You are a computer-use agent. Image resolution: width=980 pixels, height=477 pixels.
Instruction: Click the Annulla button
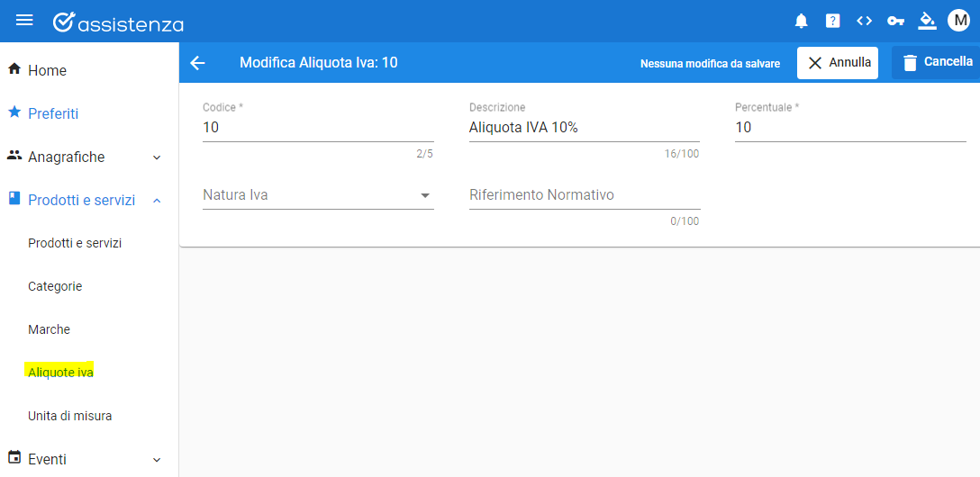(838, 62)
